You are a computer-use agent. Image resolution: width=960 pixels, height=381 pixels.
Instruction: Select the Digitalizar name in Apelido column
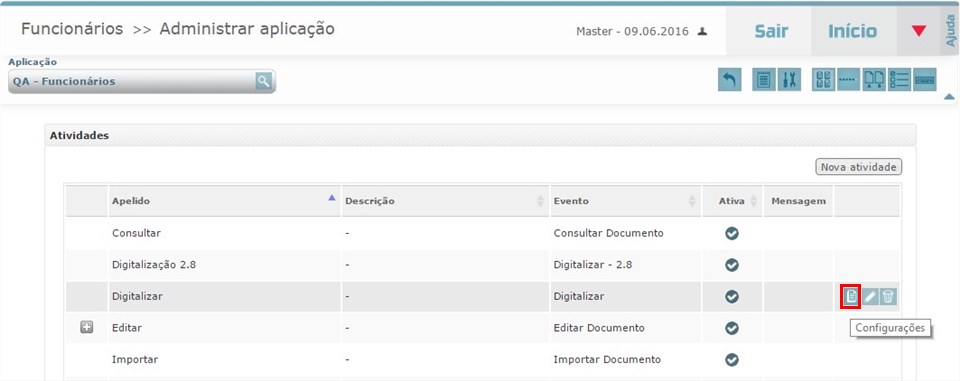(x=137, y=296)
